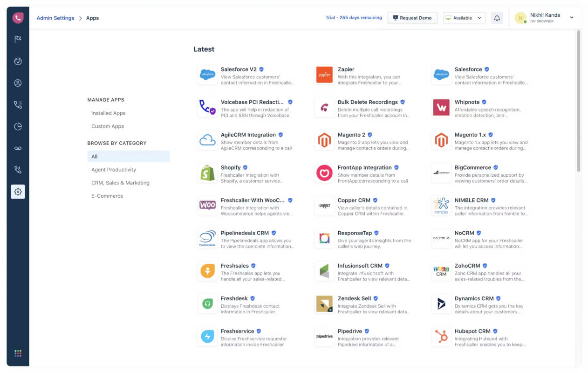The height and width of the screenshot is (373, 588).
Task: Click the notifications bell icon
Action: click(x=497, y=18)
